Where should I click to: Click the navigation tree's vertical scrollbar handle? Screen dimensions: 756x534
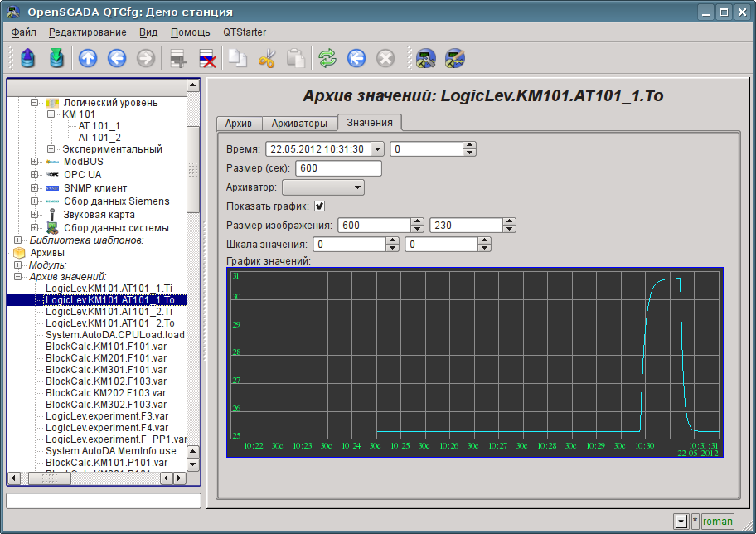click(193, 168)
